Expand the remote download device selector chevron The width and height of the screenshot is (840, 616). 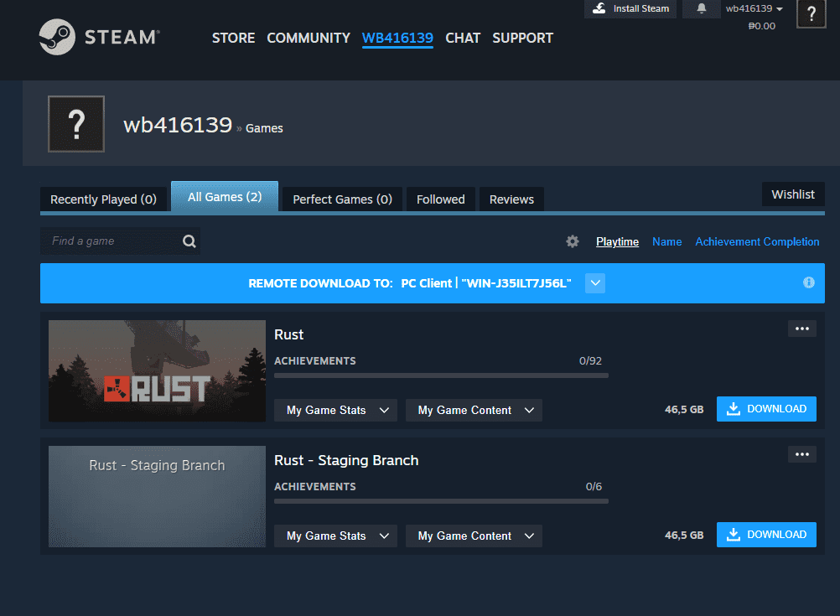594,282
